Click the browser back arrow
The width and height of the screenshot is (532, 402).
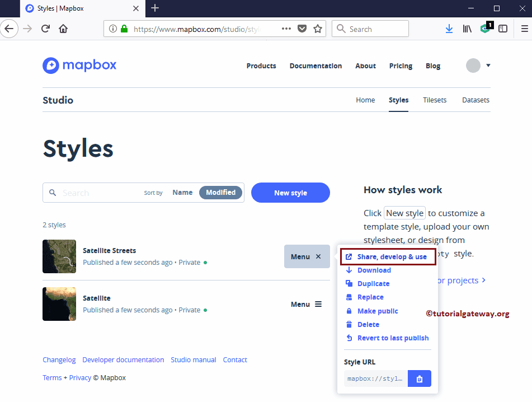(x=9, y=29)
